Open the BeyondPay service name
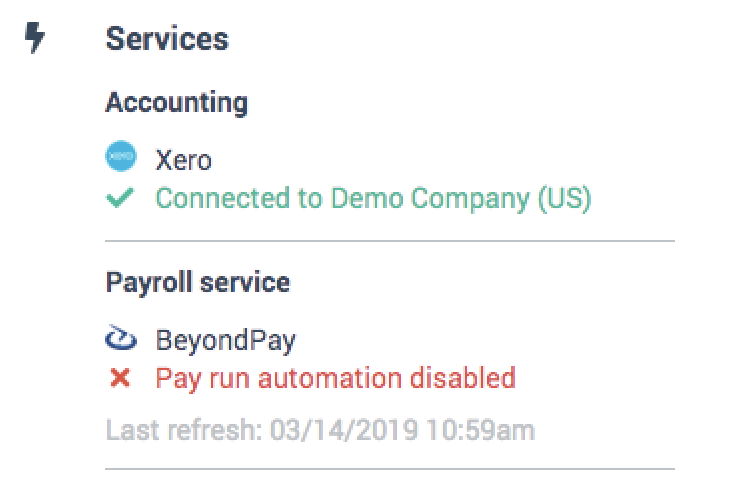The width and height of the screenshot is (742, 496). [x=226, y=340]
